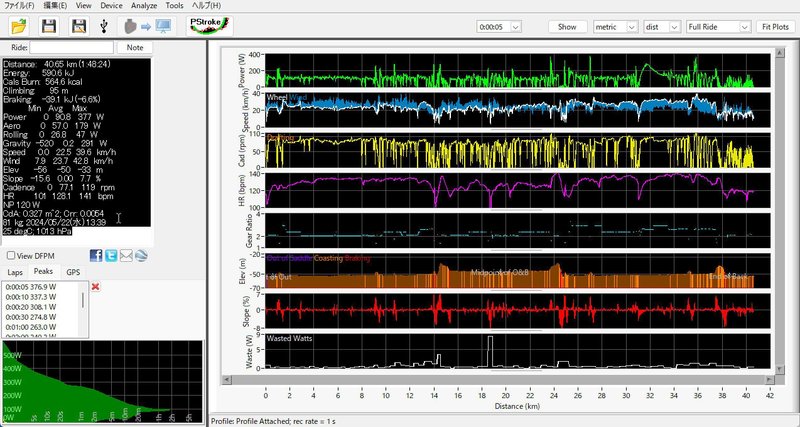Click the Wheel/Wind speed plot
This screenshot has height=427, width=800.
(518, 110)
